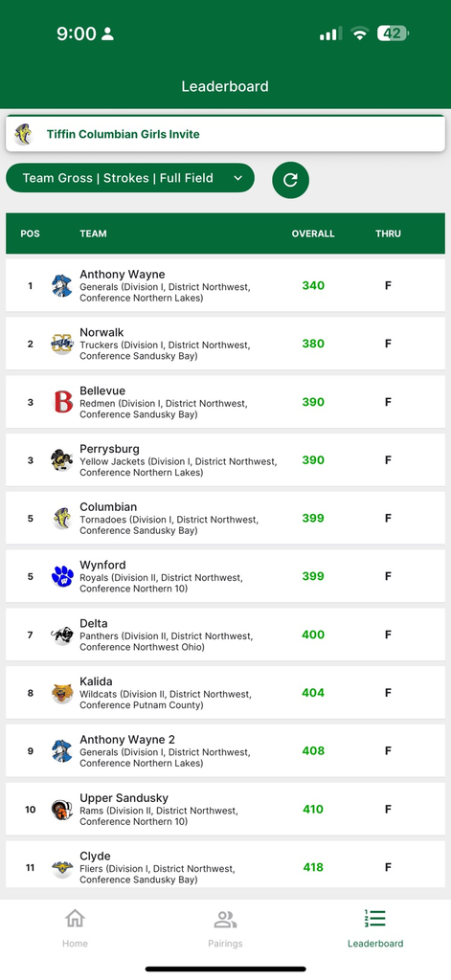This screenshot has height=980, width=451.
Task: Tap the Anthony Wayne Generals team logo
Action: (x=62, y=285)
